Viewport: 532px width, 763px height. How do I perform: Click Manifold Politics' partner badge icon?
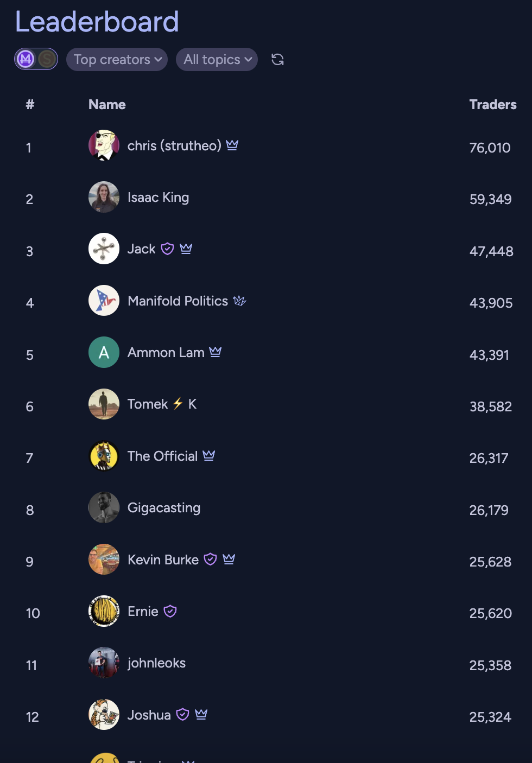239,300
